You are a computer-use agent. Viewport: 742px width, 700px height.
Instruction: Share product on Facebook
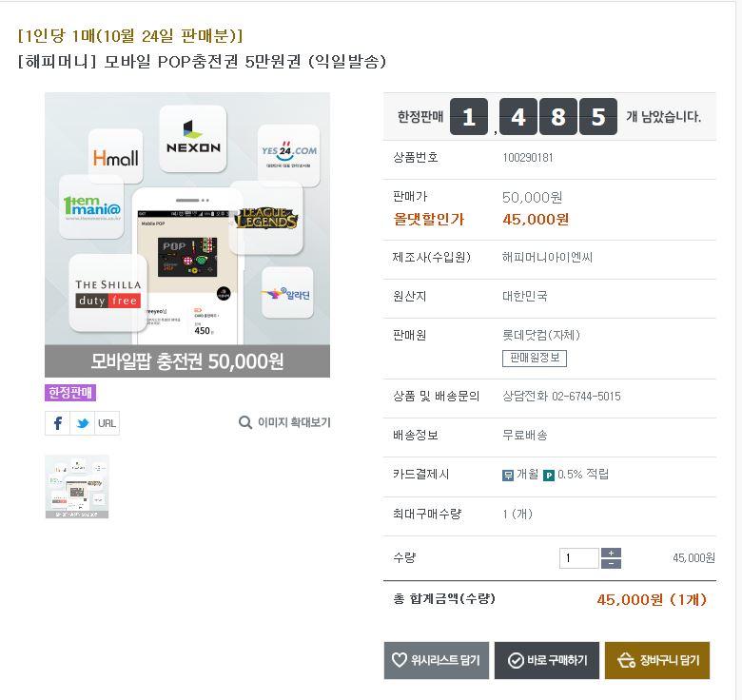[57, 423]
